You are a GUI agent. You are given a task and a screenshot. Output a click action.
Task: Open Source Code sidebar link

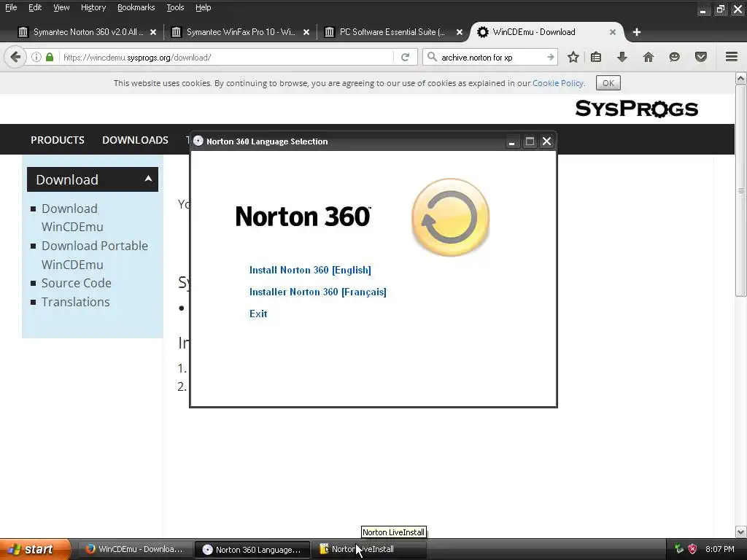click(76, 283)
